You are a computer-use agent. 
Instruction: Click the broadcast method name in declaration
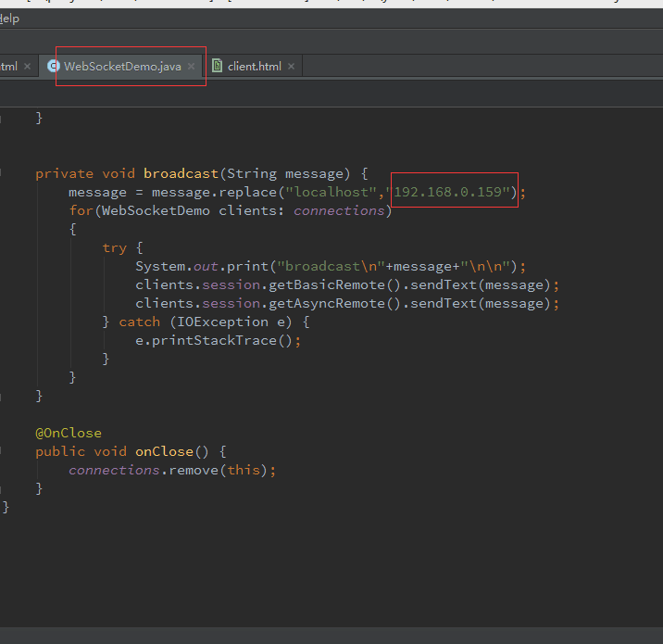181,173
